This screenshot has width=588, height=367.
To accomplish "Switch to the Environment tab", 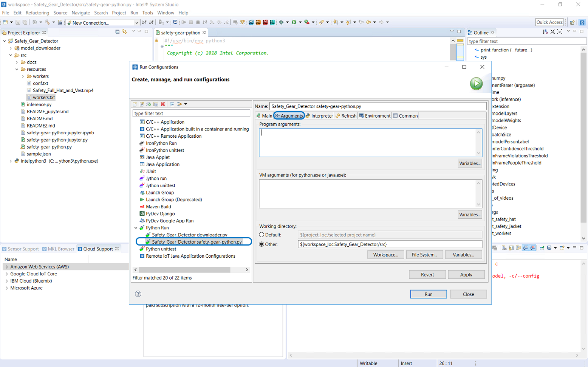I will [375, 116].
